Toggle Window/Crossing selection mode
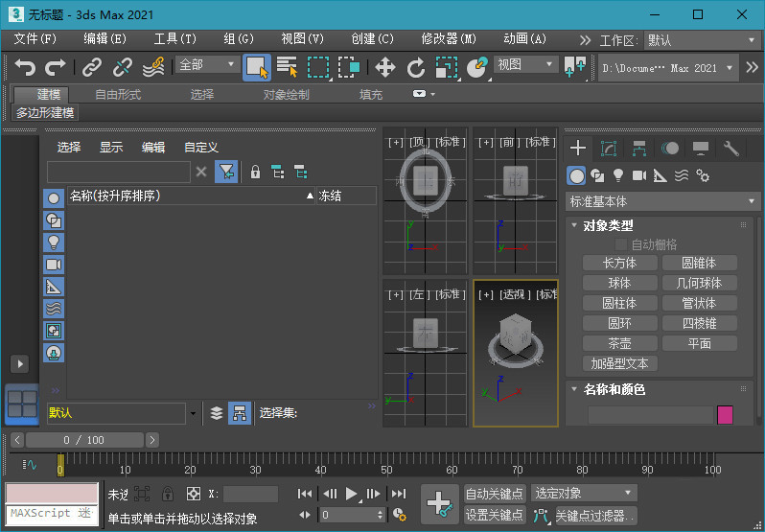765x532 pixels. 349,67
